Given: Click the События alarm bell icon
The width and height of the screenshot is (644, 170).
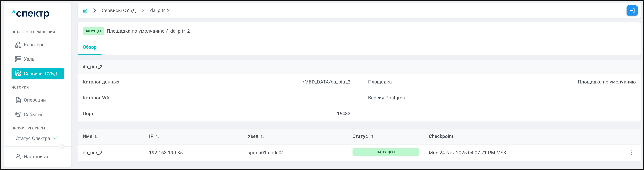Looking at the screenshot, I should tap(18, 114).
